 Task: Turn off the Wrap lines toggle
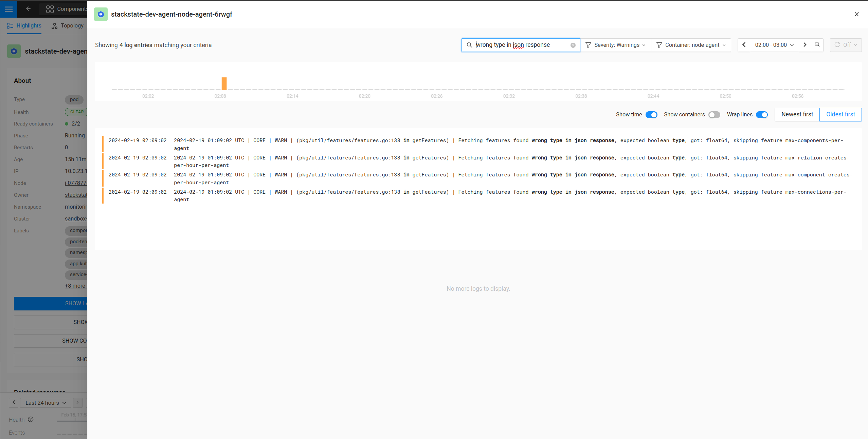coord(762,115)
